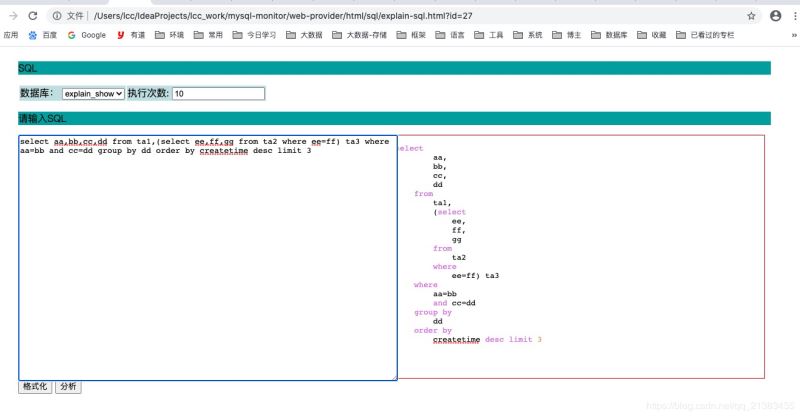The width and height of the screenshot is (800, 417).
Task: Open the Chrome profile avatar
Action: tap(776, 16)
